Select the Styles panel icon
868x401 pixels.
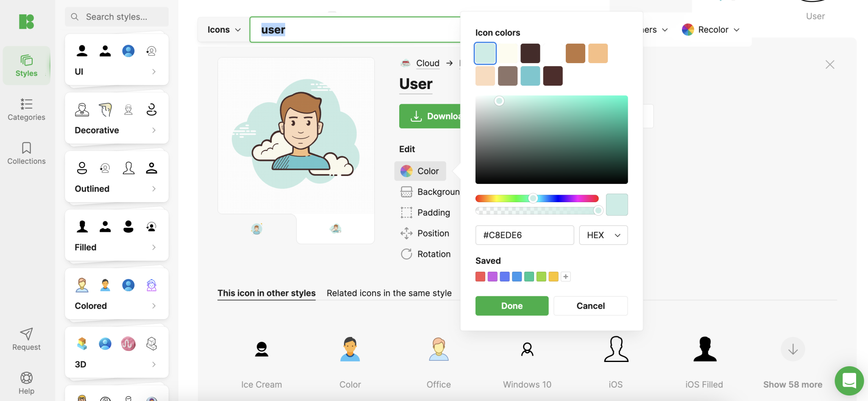[x=26, y=66]
